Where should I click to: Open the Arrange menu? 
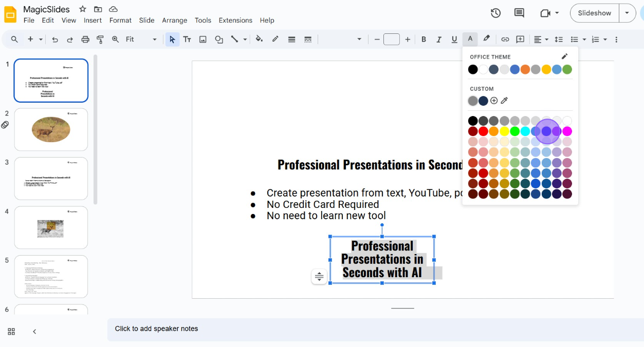pyautogui.click(x=174, y=21)
